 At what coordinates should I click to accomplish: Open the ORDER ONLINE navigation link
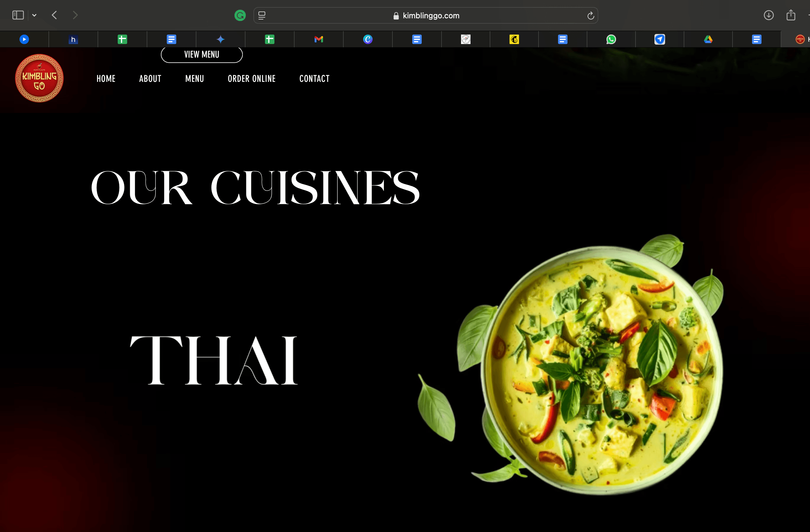251,79
